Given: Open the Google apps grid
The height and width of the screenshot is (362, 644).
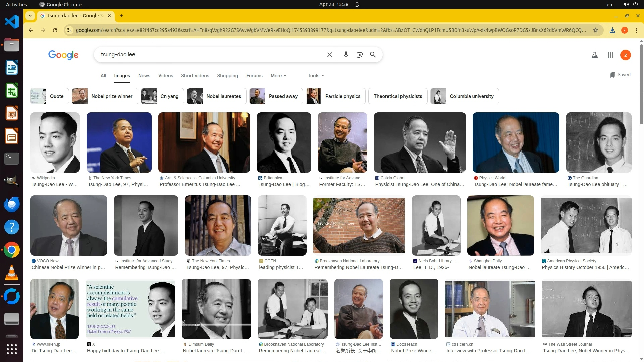Looking at the screenshot, I should pyautogui.click(x=610, y=55).
